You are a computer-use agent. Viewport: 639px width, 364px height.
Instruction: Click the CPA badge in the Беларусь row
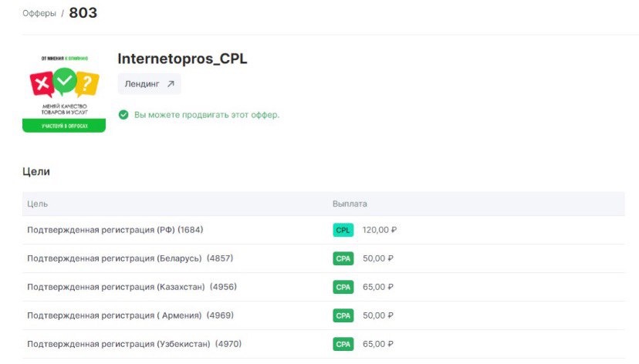tap(343, 258)
